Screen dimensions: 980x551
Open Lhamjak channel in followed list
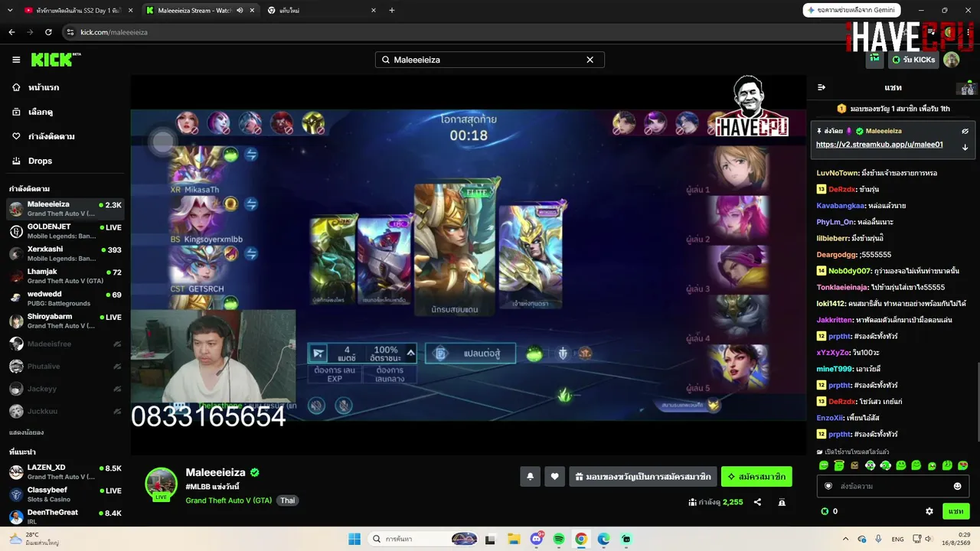(64, 275)
